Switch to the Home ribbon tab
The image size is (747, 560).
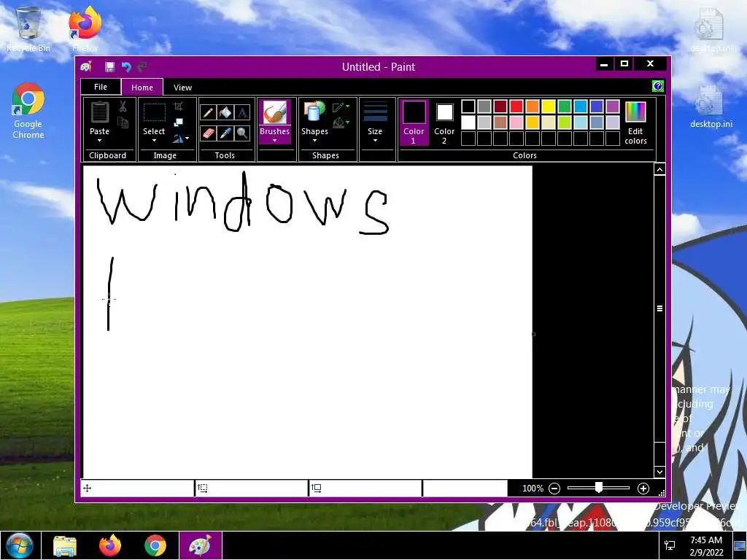point(142,87)
